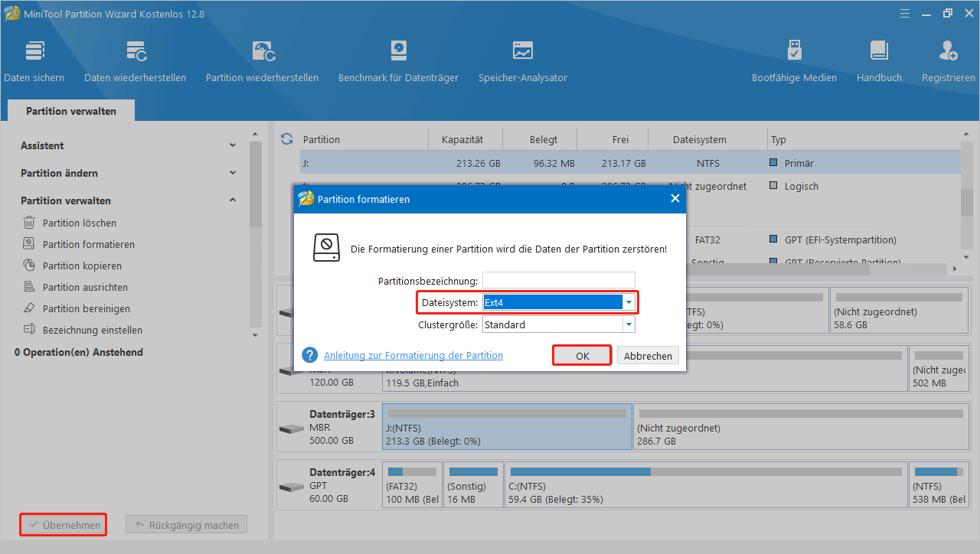Click Rückgängig machen button
This screenshot has height=554, width=980.
pos(186,525)
